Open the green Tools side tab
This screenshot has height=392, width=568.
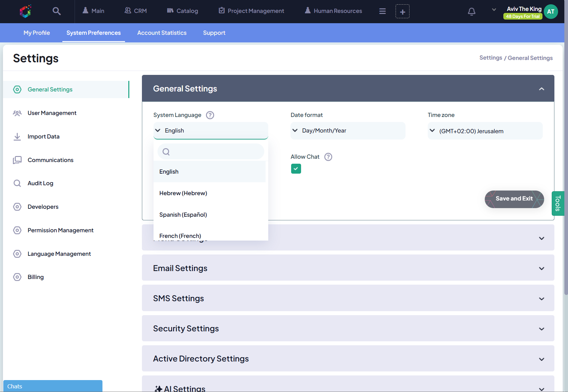[x=558, y=203]
